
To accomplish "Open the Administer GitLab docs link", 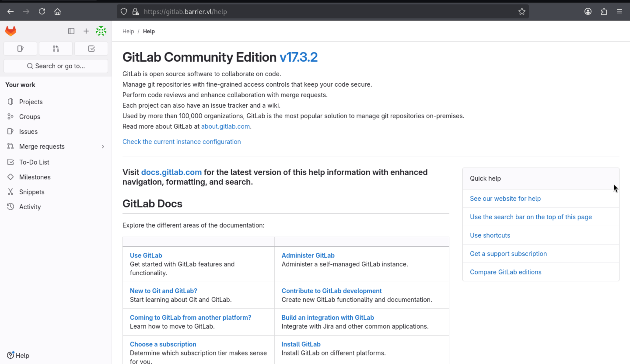I will tap(308, 255).
